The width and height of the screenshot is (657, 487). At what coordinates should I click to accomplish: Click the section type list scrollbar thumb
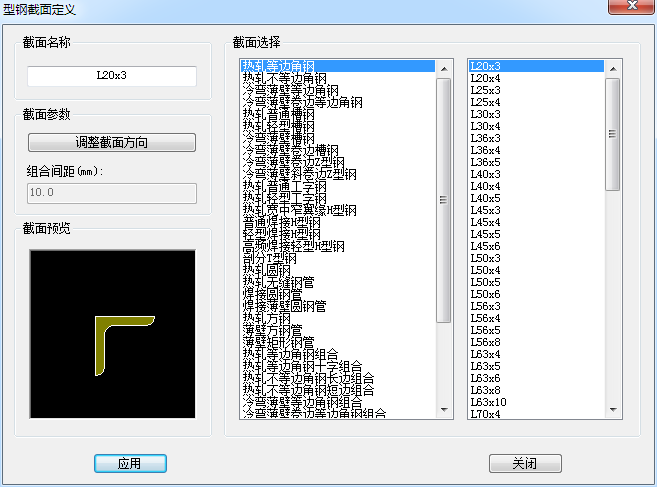pyautogui.click(x=444, y=200)
